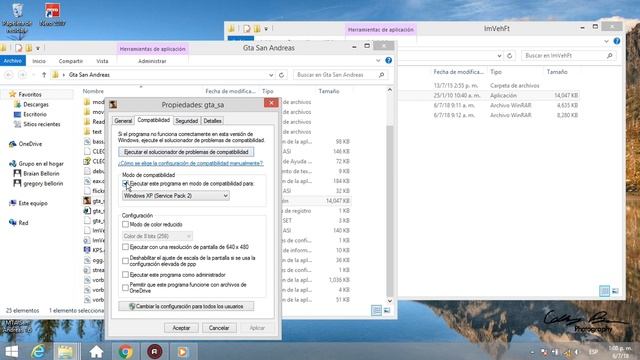Refresh the Gta San Andreas folder view

click(x=281, y=75)
